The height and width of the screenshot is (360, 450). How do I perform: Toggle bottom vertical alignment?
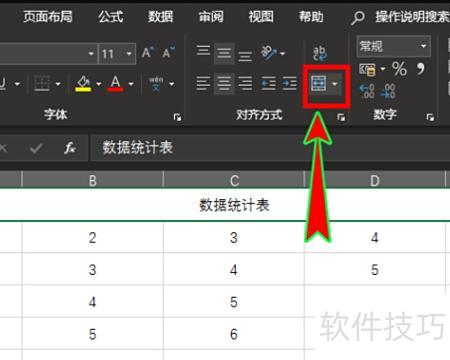245,55
